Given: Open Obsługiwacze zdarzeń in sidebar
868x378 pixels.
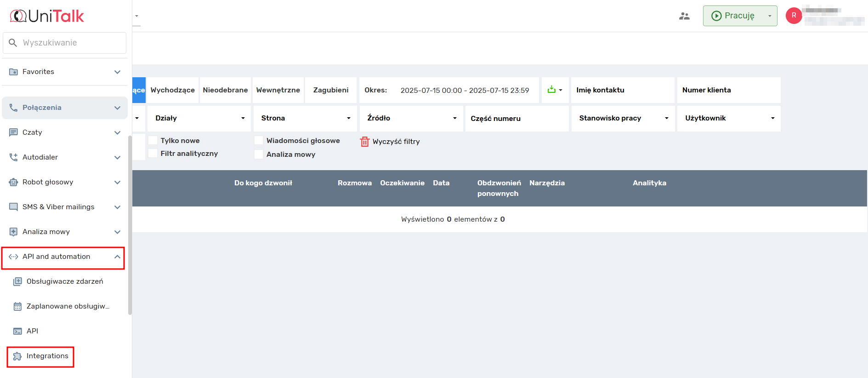Looking at the screenshot, I should 64,281.
